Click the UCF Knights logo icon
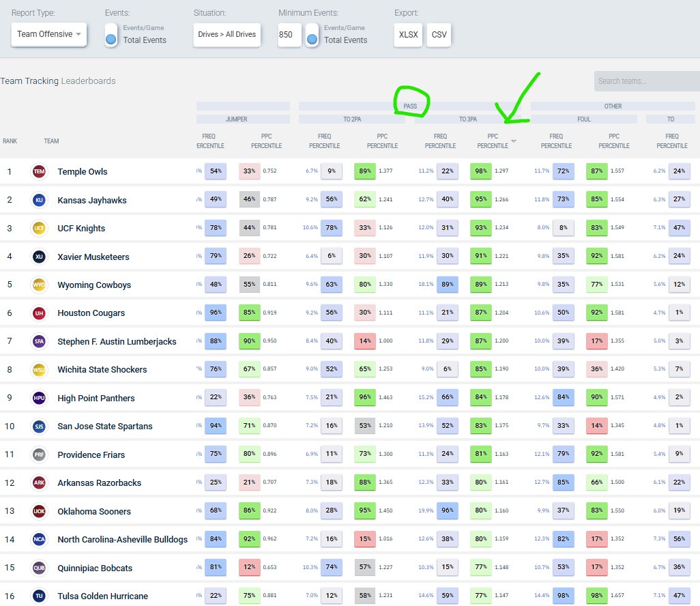700x606 pixels. click(40, 228)
